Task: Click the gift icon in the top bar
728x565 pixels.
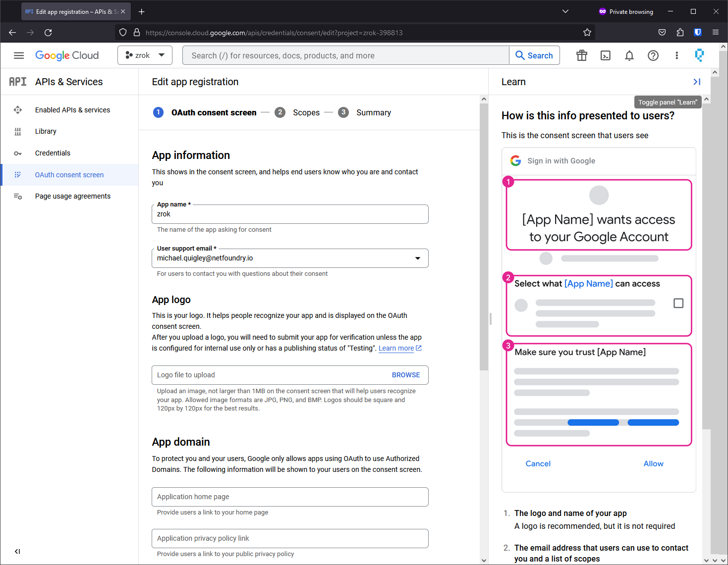Action: click(582, 55)
